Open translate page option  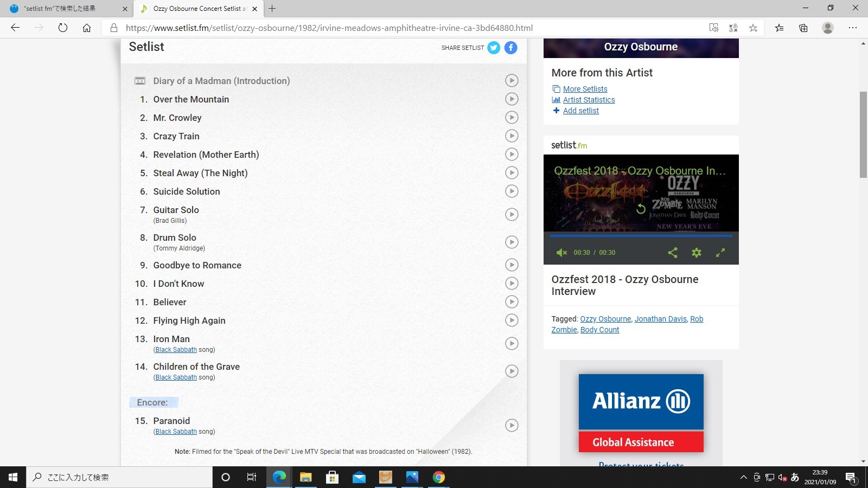733,28
